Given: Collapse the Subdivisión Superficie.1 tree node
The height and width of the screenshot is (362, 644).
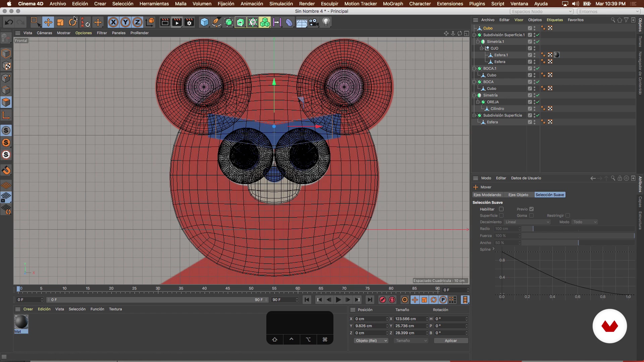Looking at the screenshot, I should (x=474, y=35).
